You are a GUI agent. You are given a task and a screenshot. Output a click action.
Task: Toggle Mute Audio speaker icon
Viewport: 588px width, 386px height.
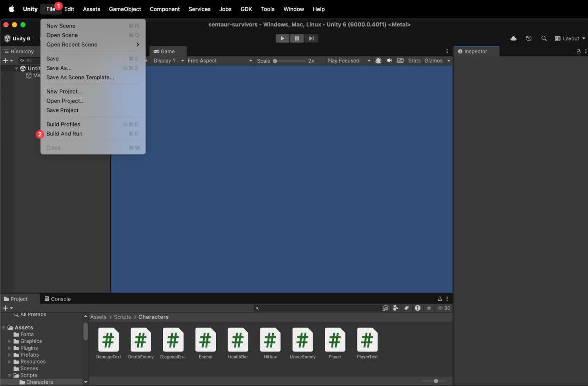(x=389, y=60)
